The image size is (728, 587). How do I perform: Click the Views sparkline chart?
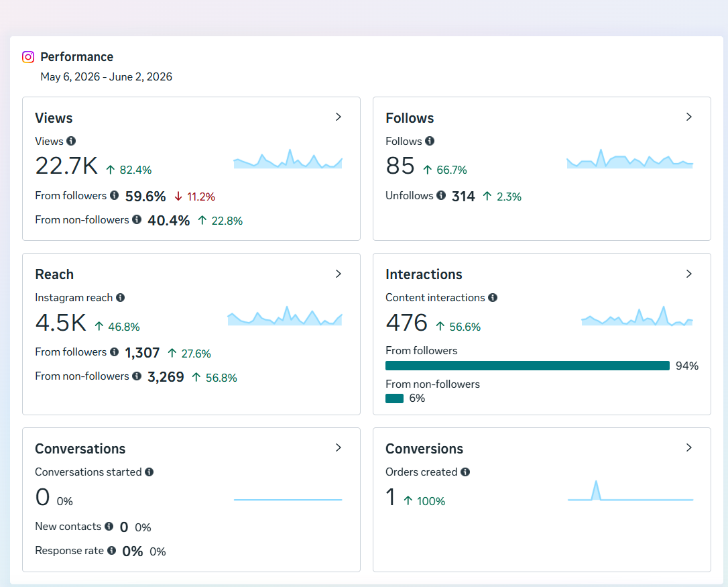click(288, 158)
